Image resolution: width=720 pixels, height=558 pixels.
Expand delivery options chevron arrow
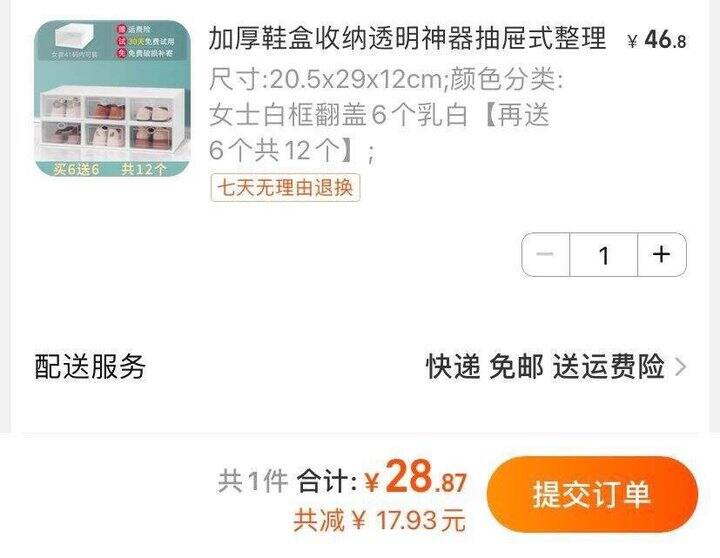point(681,367)
